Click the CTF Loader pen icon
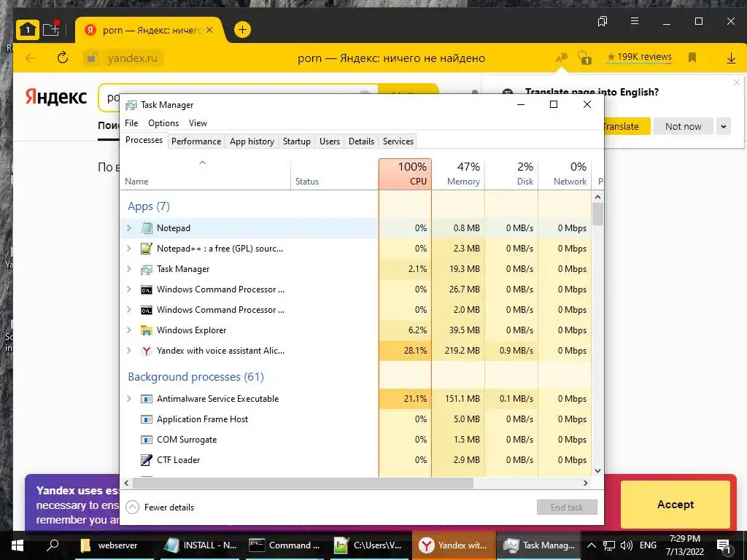 coord(146,460)
